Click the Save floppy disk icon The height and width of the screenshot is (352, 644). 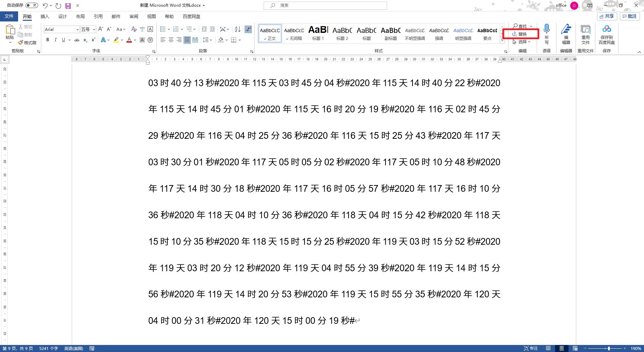click(68, 6)
